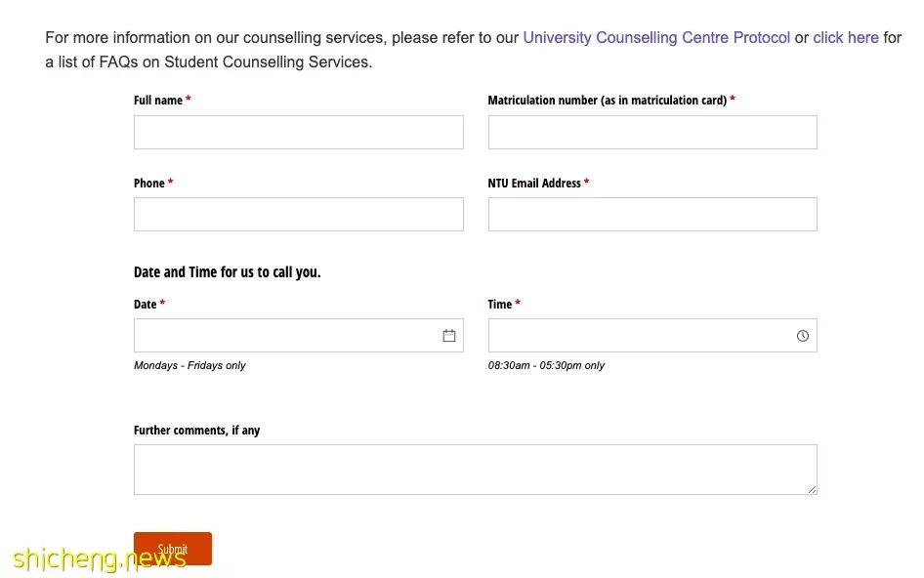This screenshot has height=578, width=924.
Task: Click the 'Date' field label
Action: tap(145, 304)
